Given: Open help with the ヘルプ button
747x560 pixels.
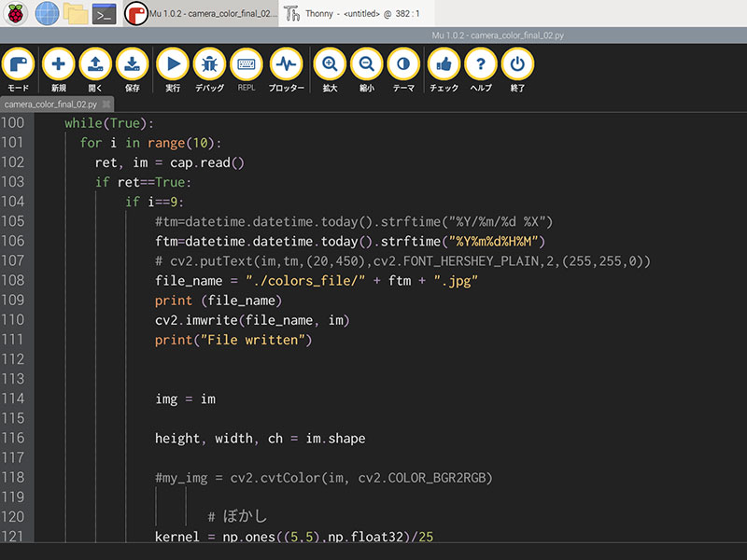Looking at the screenshot, I should [481, 66].
